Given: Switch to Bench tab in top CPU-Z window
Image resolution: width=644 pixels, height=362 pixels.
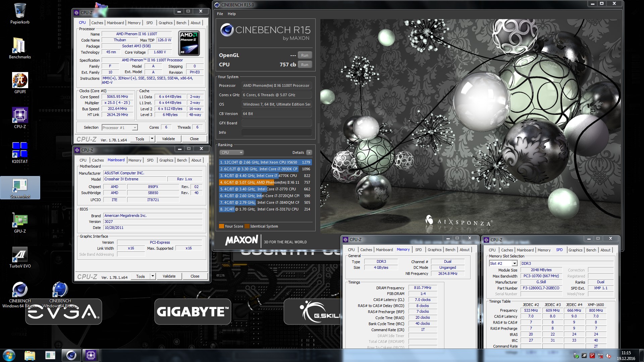Looking at the screenshot, I should (x=181, y=23).
